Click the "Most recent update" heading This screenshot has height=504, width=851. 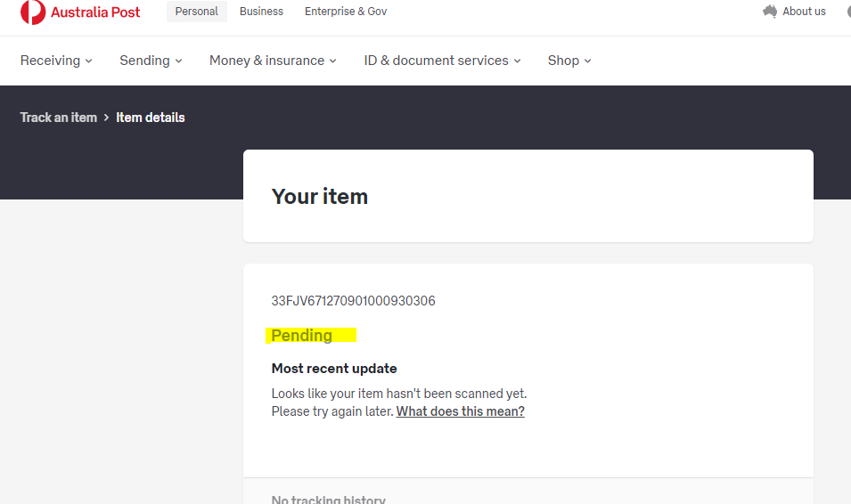[x=334, y=369]
